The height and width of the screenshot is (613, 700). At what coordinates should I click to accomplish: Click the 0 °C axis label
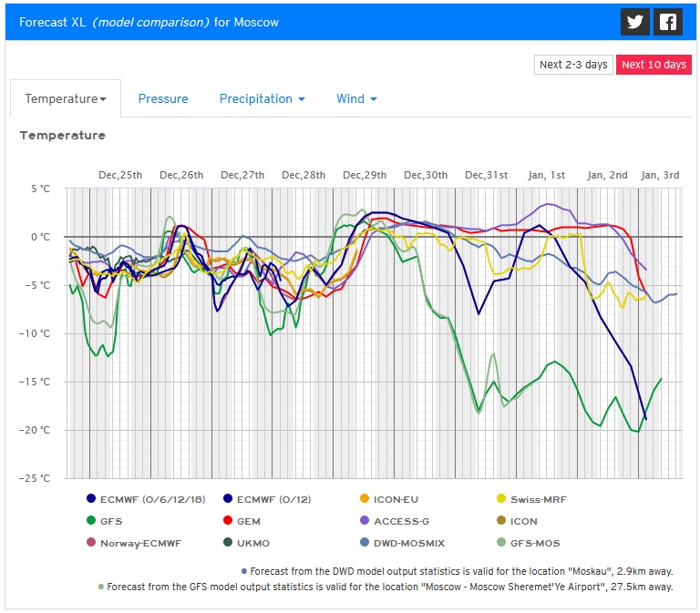(41, 237)
